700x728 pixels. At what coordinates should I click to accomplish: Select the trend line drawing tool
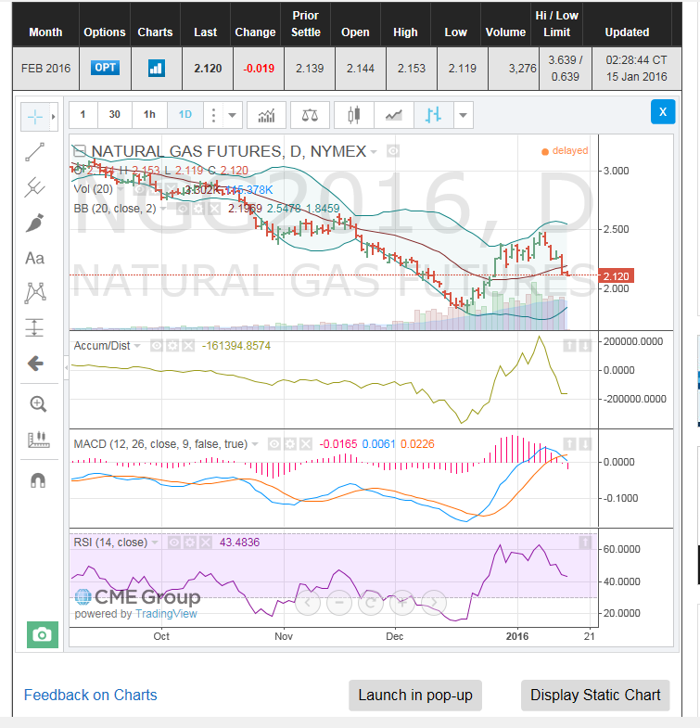click(35, 152)
